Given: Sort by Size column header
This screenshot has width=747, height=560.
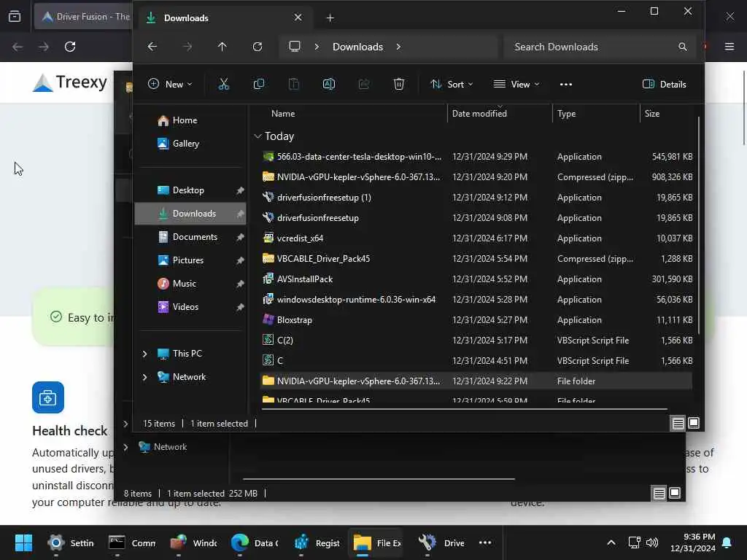Looking at the screenshot, I should [652, 114].
